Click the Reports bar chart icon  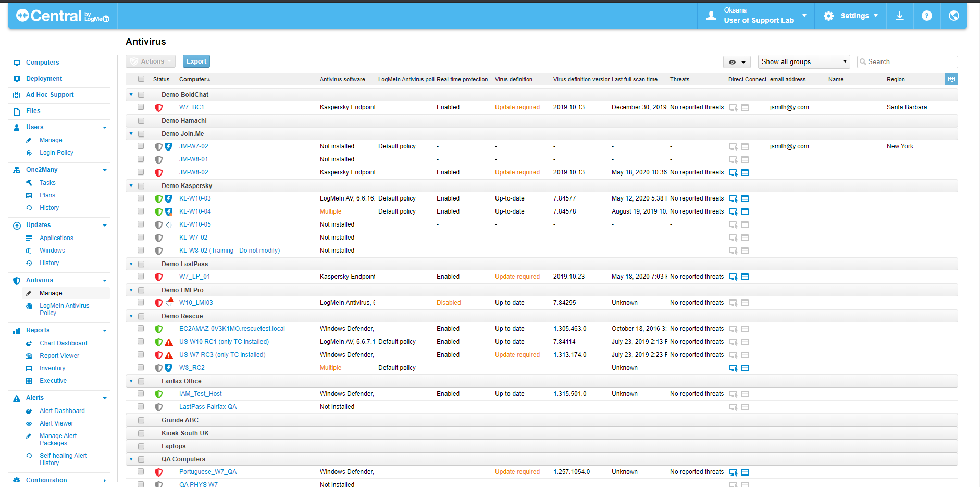(x=17, y=330)
